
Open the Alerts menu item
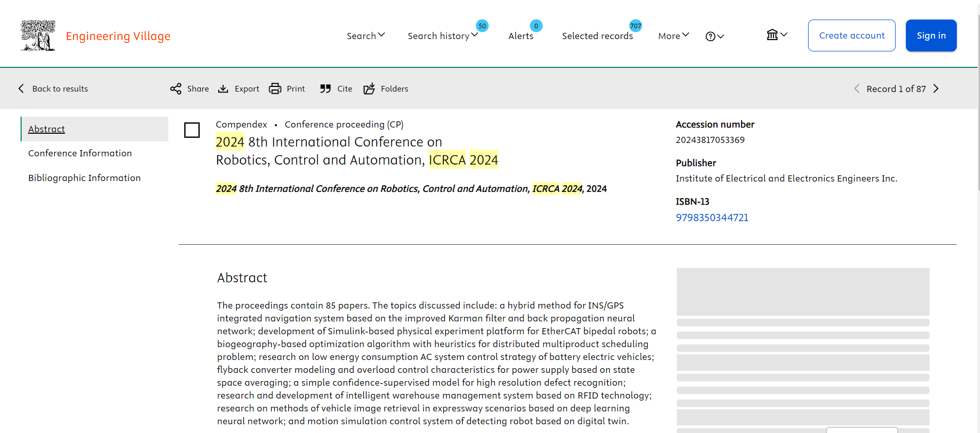tap(521, 35)
